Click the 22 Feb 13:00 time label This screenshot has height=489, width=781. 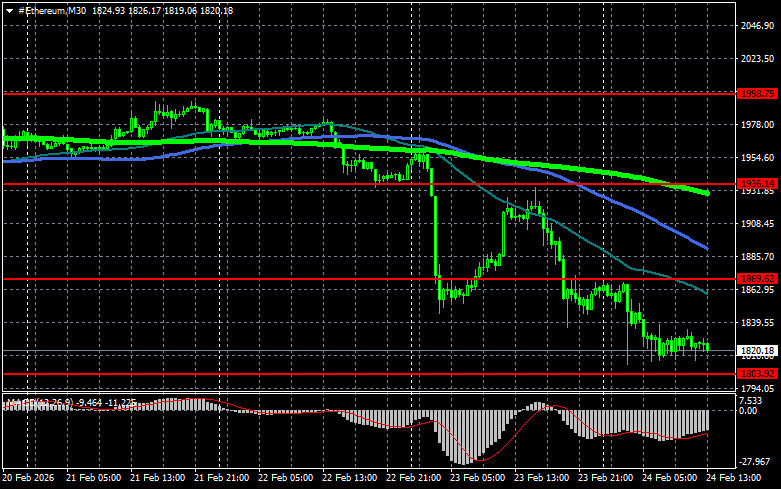click(349, 478)
